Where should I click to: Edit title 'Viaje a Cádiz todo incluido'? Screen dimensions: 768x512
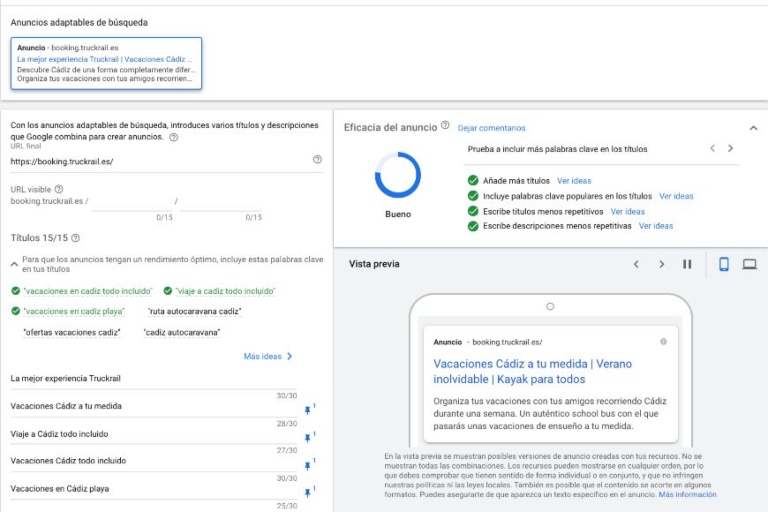pos(153,434)
